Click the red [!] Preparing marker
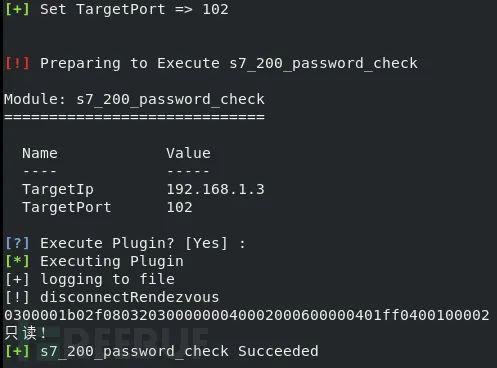The height and width of the screenshot is (368, 497). [x=18, y=63]
